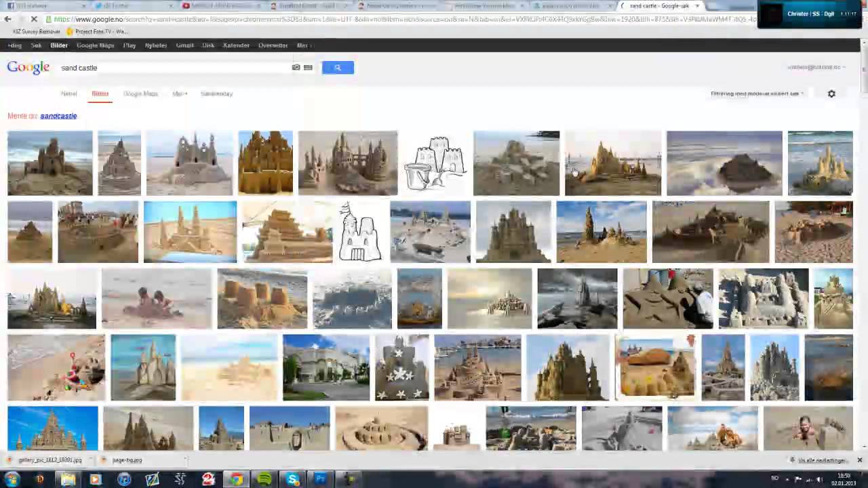Stop page loading with the X button
The height and width of the screenshot is (488, 868).
click(34, 19)
